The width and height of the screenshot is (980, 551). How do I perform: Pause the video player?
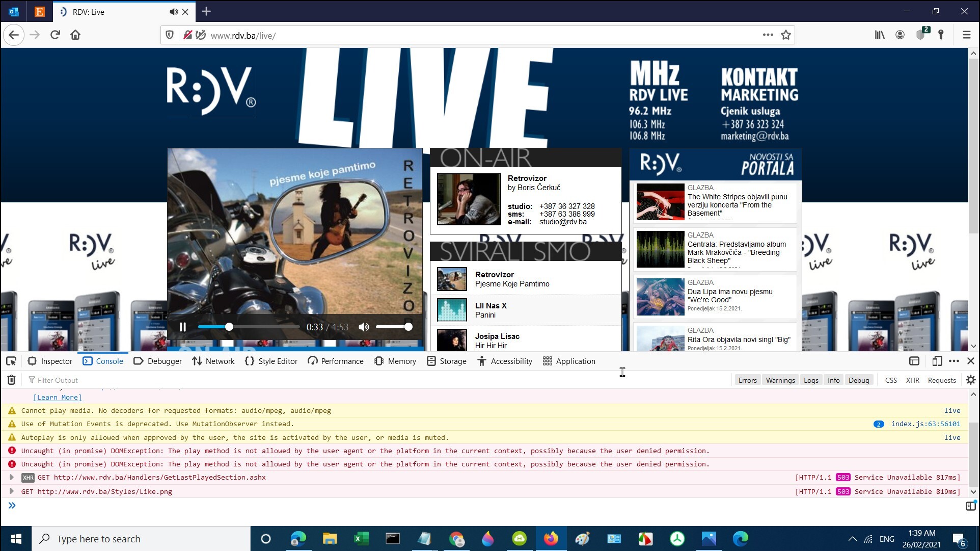coord(183,327)
